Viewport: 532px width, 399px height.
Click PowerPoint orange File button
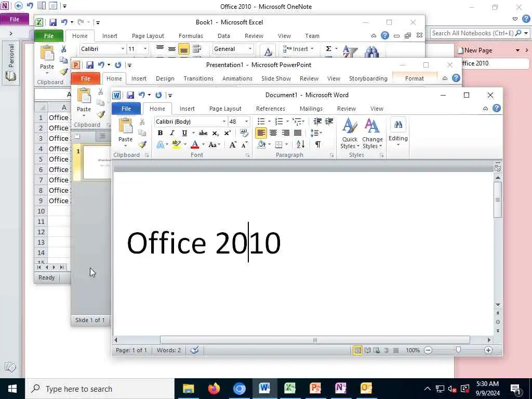pyautogui.click(x=86, y=78)
